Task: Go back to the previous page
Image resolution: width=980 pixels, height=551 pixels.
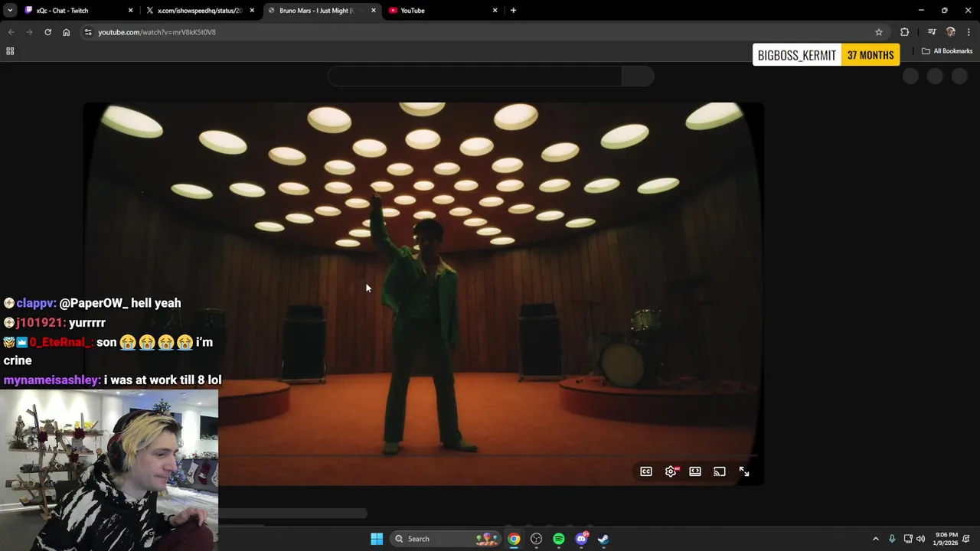Action: [x=11, y=32]
